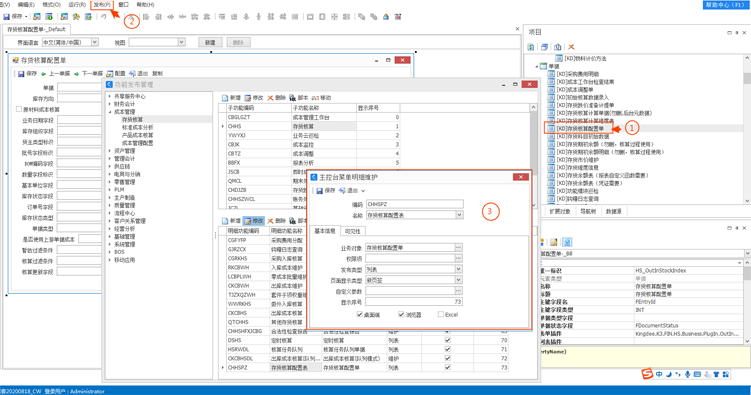Image resolution: width=751 pixels, height=395 pixels.
Task: Click the Sogou input method S icon
Action: 647,373
